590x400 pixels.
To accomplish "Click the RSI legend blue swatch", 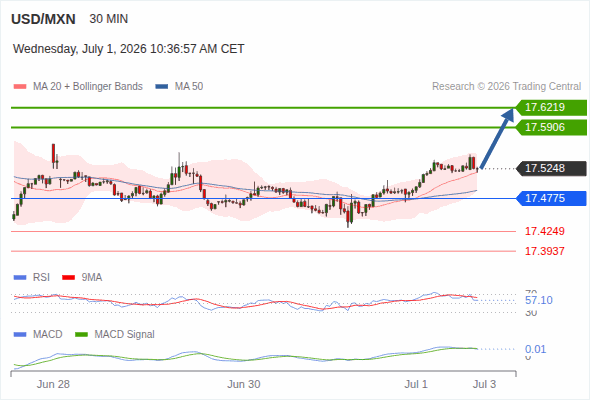I will [20, 278].
